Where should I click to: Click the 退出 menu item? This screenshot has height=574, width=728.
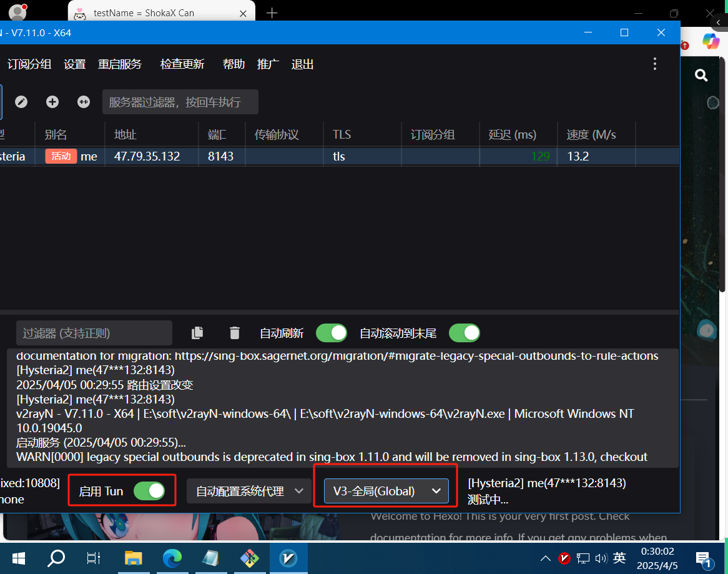click(x=302, y=64)
